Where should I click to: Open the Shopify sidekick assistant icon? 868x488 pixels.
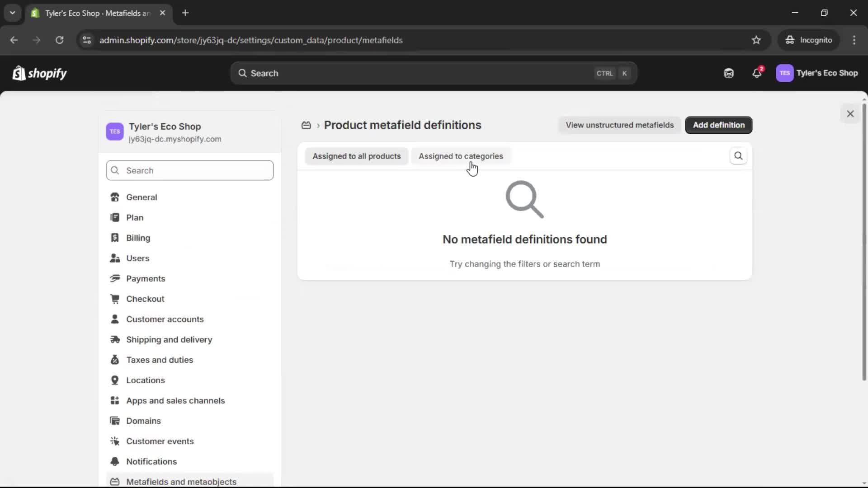[728, 73]
